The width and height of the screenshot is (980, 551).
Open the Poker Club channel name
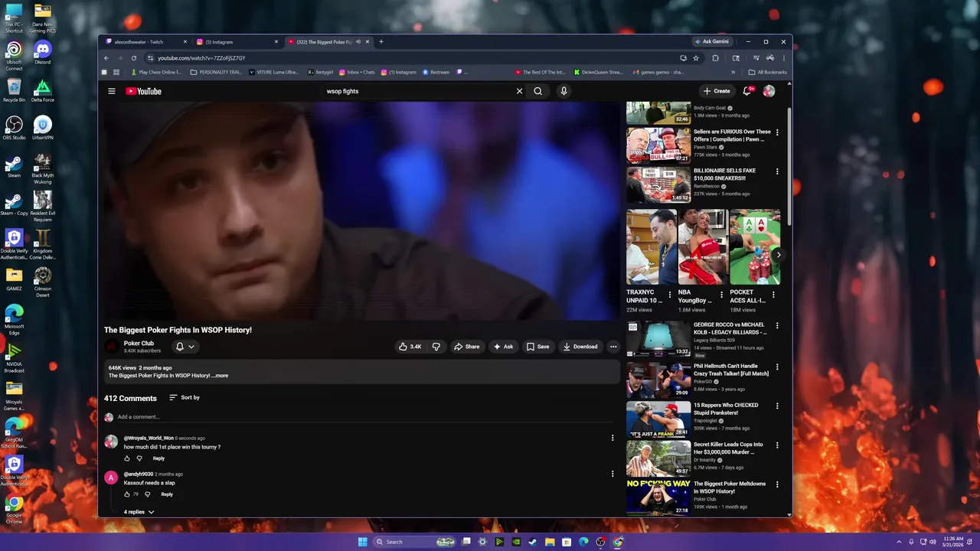point(139,343)
